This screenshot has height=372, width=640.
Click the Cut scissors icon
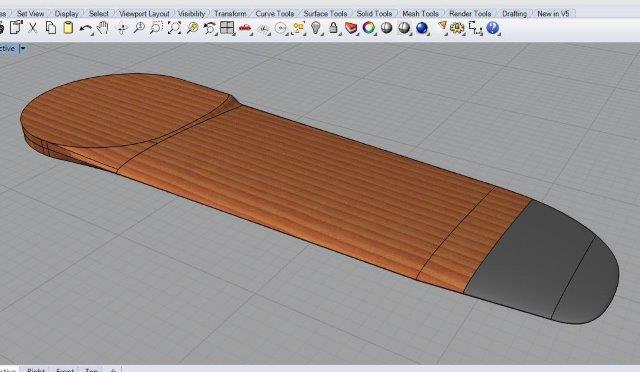[33, 28]
